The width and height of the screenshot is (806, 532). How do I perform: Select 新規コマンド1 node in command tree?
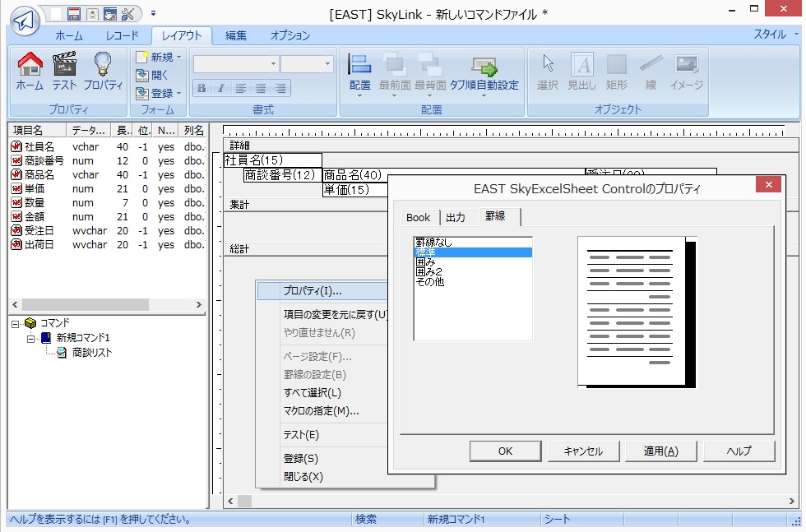coord(82,338)
